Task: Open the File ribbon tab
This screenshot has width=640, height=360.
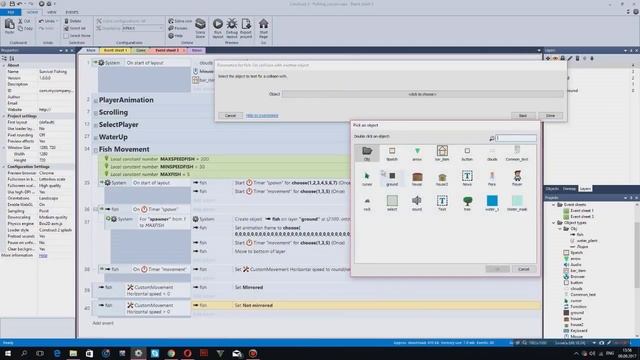Action: click(11, 12)
